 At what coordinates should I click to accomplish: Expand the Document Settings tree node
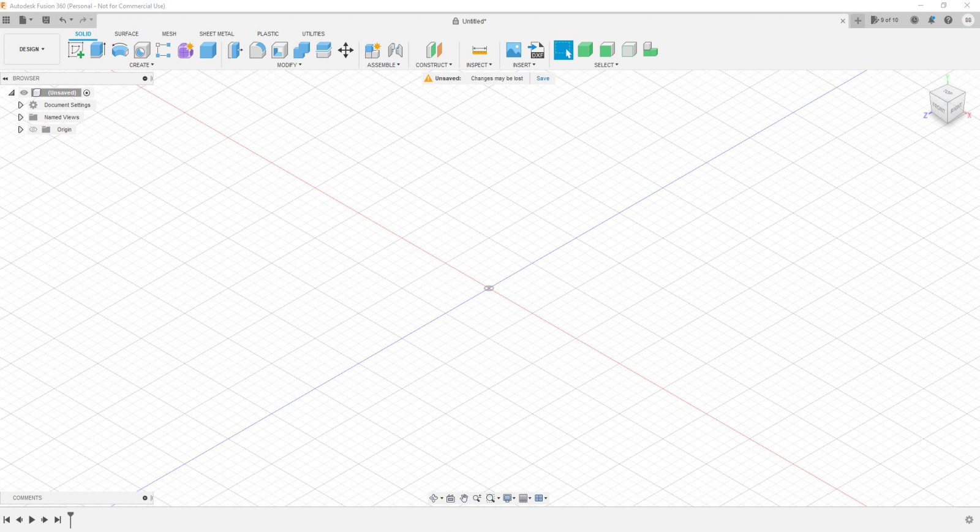point(21,105)
